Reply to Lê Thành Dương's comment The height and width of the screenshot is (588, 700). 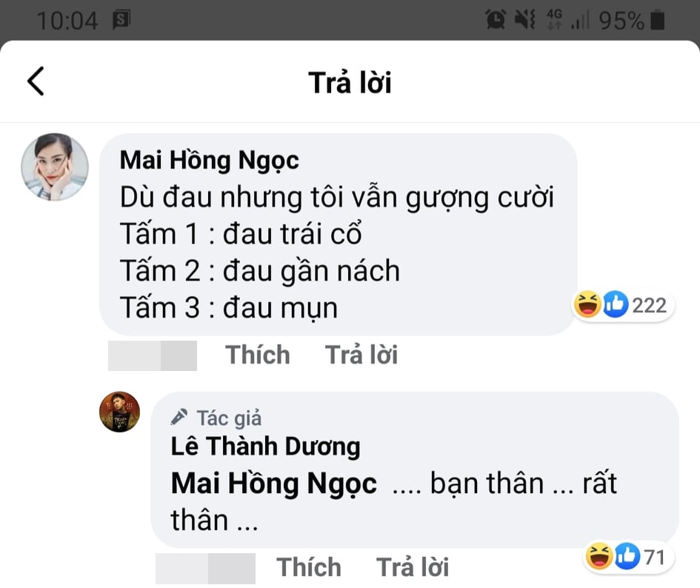(413, 567)
